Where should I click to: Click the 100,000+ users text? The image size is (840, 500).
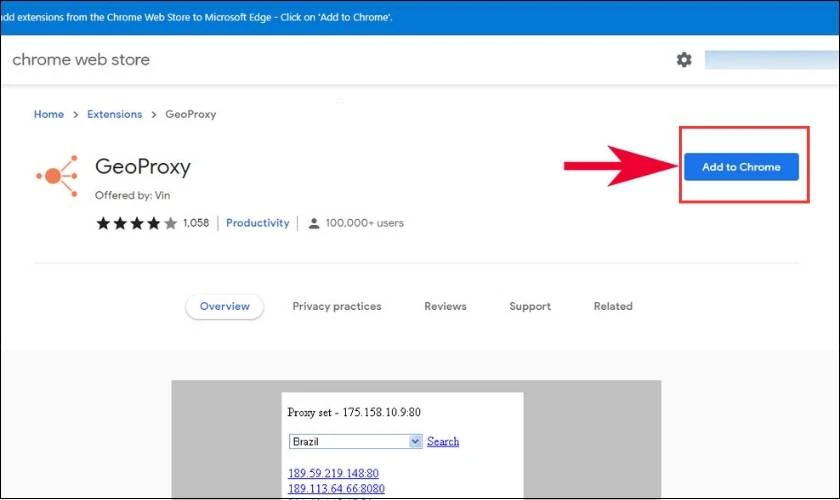pyautogui.click(x=364, y=223)
